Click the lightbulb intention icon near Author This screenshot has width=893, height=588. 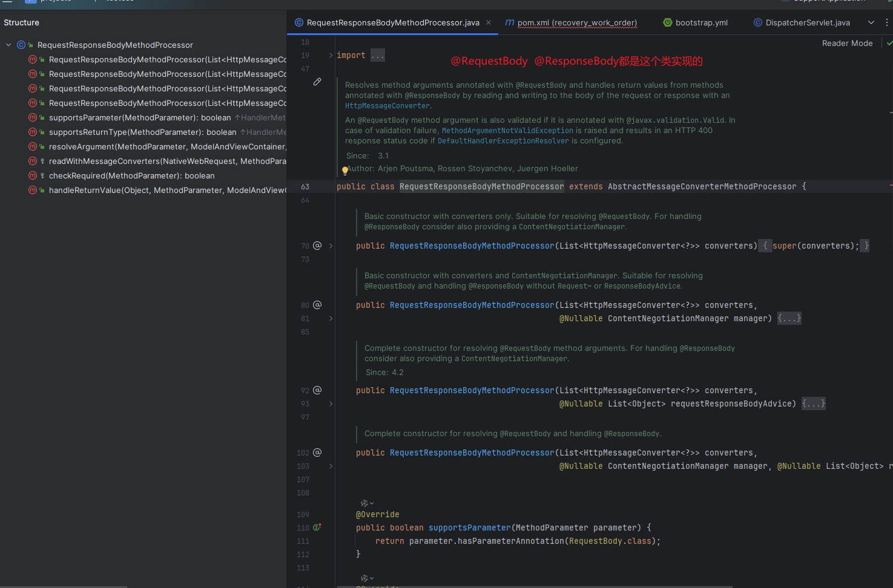click(344, 171)
